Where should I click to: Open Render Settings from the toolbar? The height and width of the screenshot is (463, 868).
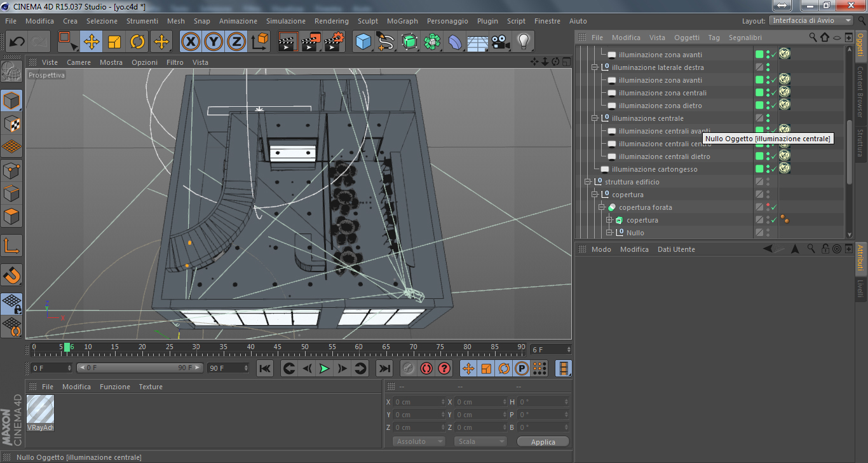(x=334, y=42)
